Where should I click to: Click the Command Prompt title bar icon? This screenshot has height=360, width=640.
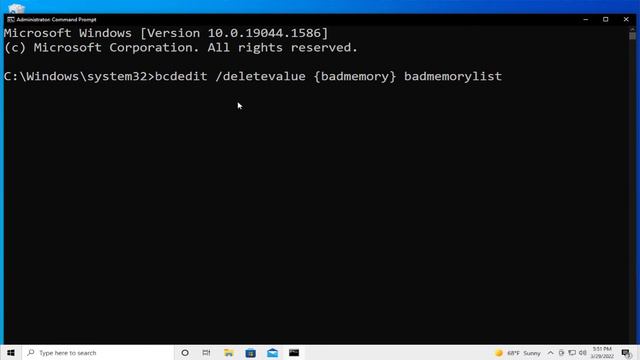11,19
